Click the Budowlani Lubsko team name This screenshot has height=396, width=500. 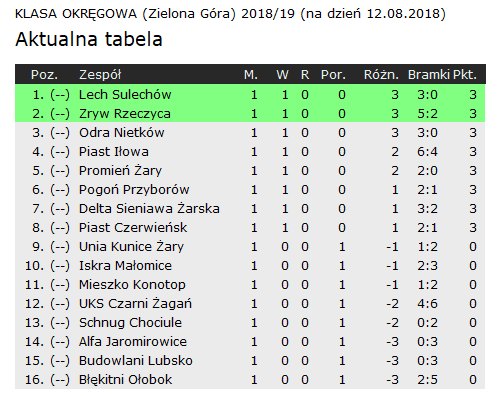coord(136,361)
